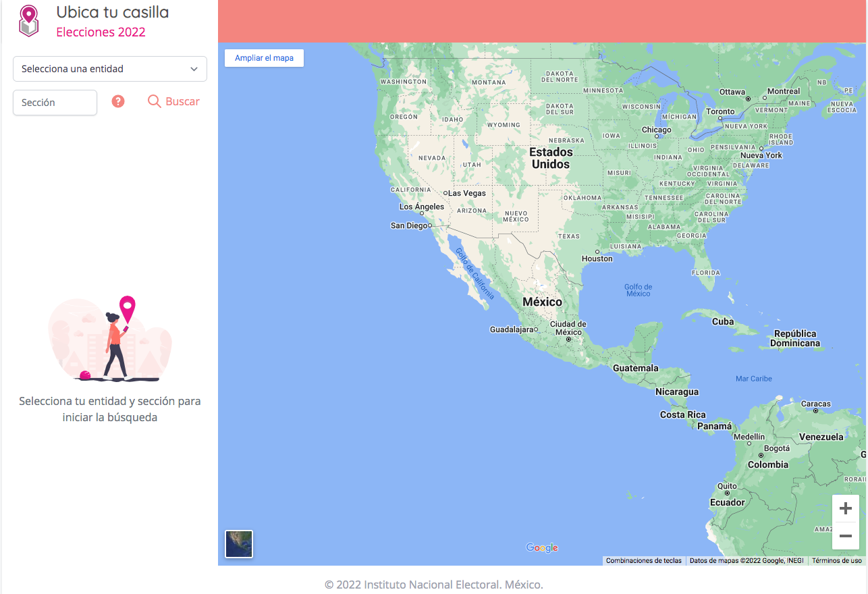Open the 'Selecciona una entidad' dropdown

[x=109, y=69]
